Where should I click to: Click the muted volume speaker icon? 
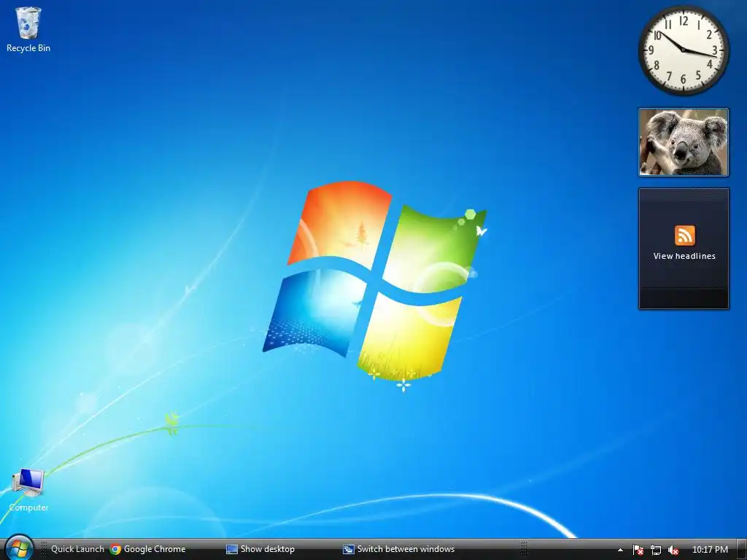point(673,550)
